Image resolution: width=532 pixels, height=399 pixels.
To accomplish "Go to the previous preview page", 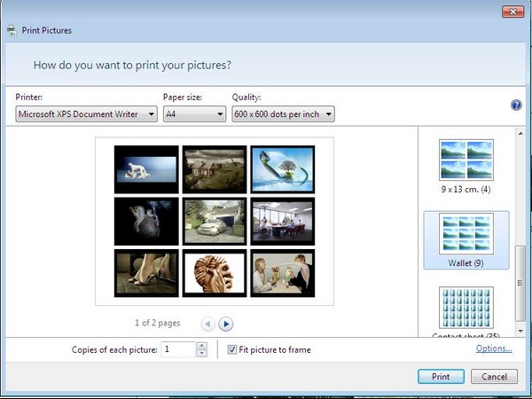I will point(207,324).
